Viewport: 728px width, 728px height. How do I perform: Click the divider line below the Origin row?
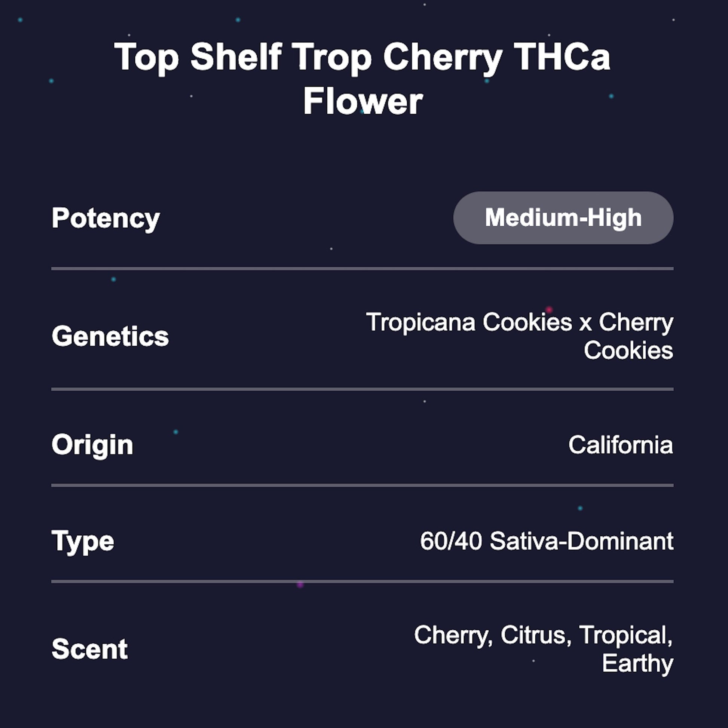coord(363,485)
